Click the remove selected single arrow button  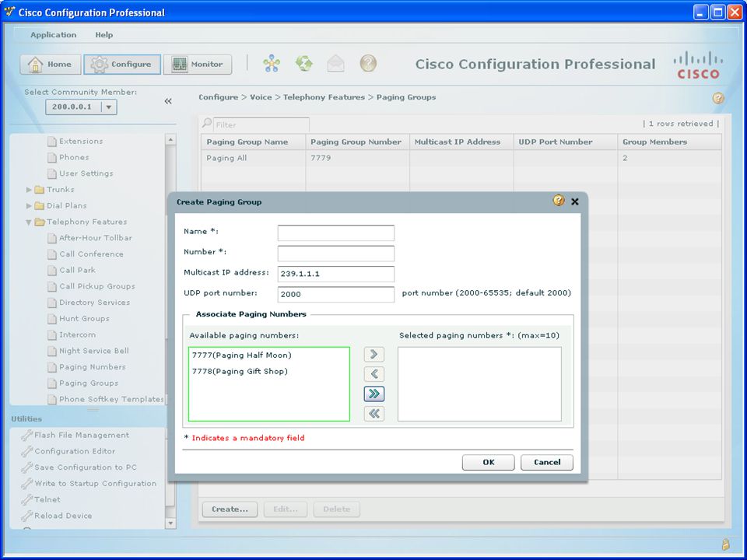pos(374,374)
